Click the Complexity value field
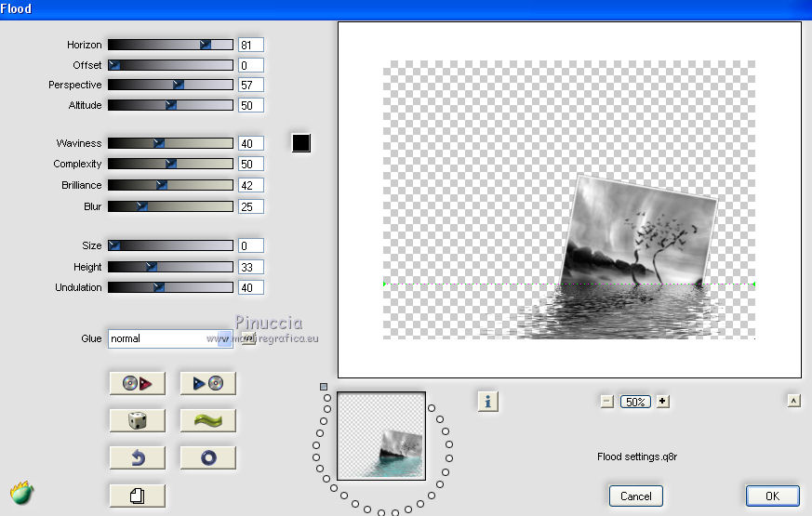This screenshot has height=516, width=812. coord(251,164)
